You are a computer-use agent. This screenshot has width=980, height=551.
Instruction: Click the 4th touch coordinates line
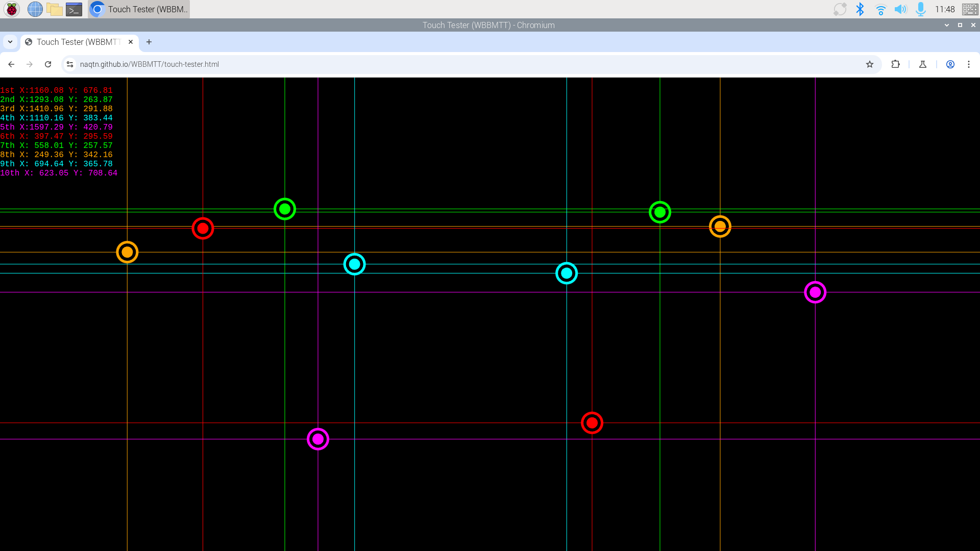point(56,118)
